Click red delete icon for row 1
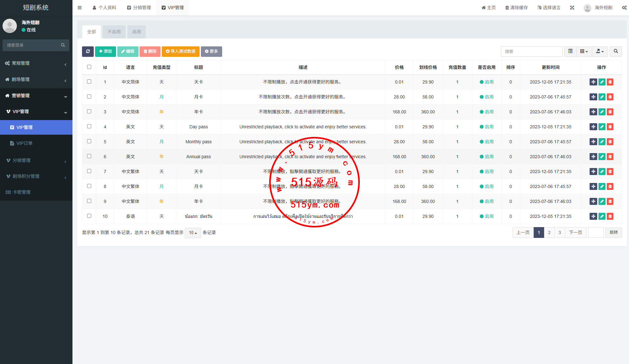The width and height of the screenshot is (629, 364). tap(610, 82)
